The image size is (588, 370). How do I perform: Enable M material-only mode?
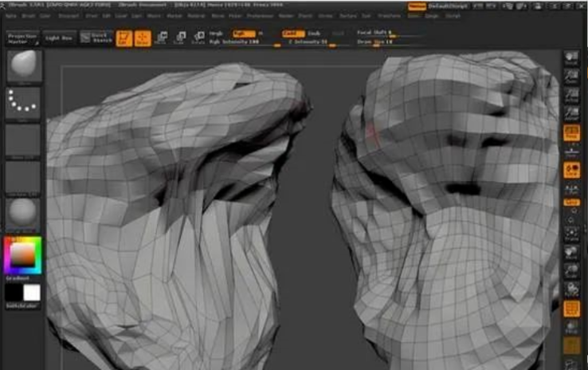point(261,33)
